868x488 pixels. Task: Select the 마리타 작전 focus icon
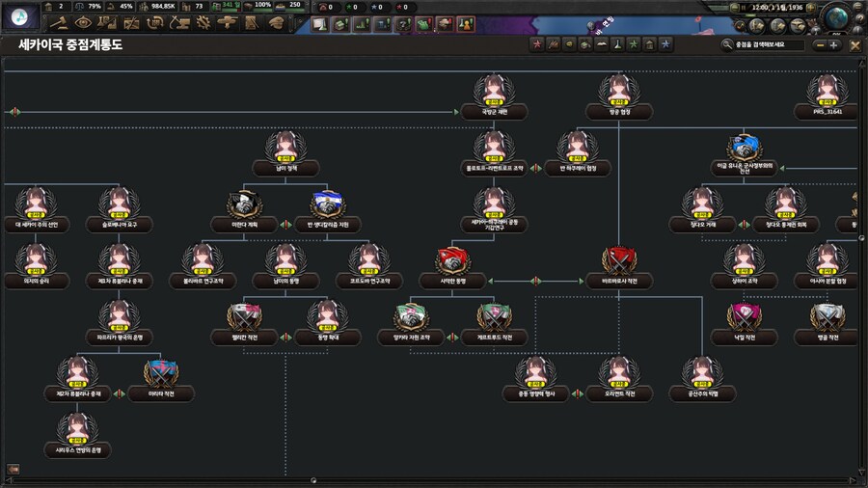point(160,372)
